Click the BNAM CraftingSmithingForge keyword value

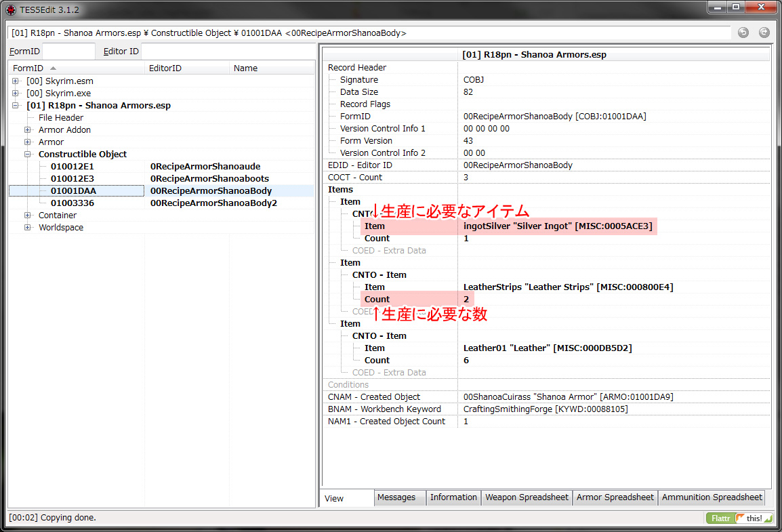click(x=546, y=409)
